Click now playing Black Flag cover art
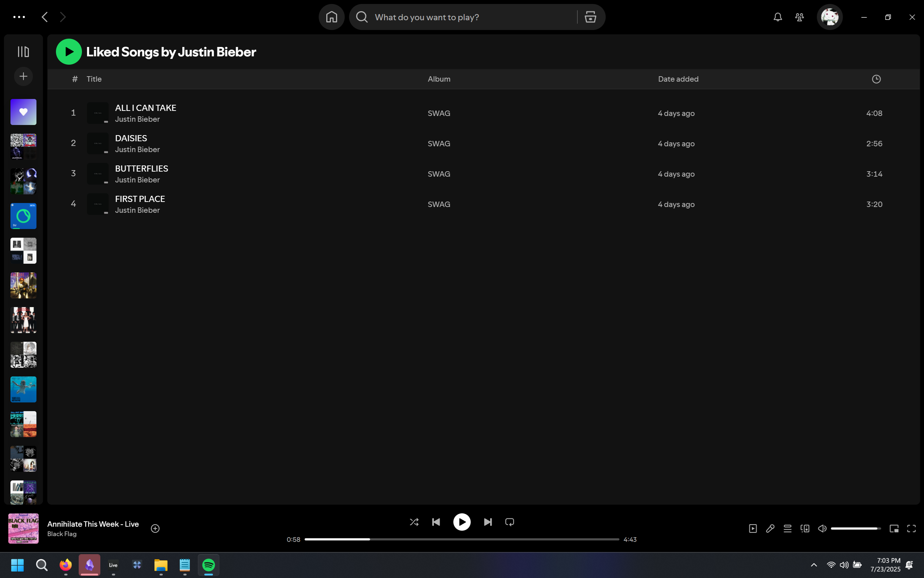 (x=23, y=528)
